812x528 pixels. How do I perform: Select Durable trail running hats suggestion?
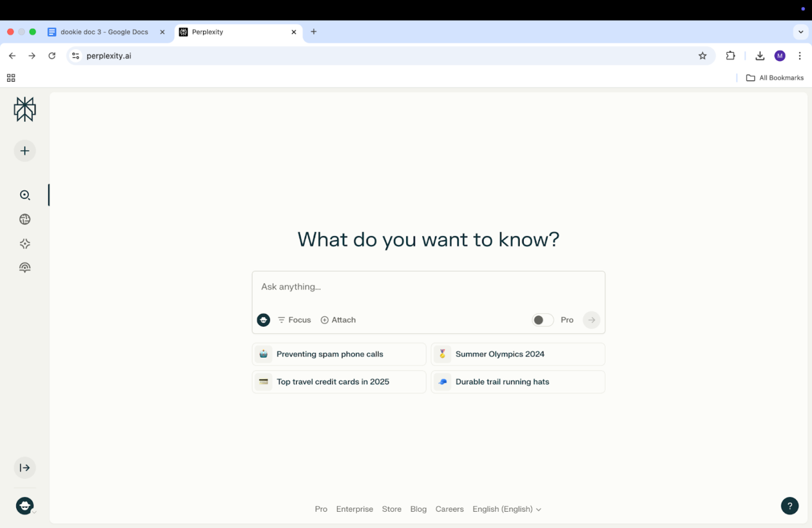click(x=518, y=382)
